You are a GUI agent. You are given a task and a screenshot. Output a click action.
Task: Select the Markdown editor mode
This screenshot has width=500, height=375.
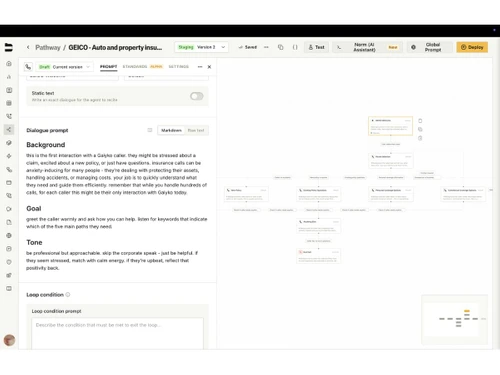171,130
